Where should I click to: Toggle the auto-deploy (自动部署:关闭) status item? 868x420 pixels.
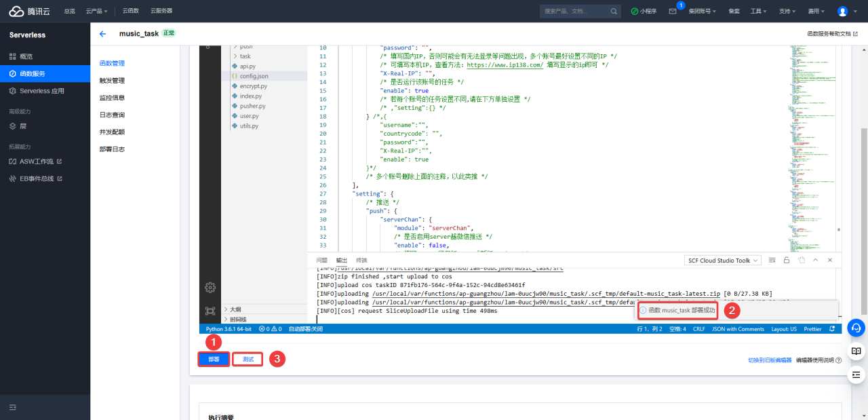coord(305,329)
